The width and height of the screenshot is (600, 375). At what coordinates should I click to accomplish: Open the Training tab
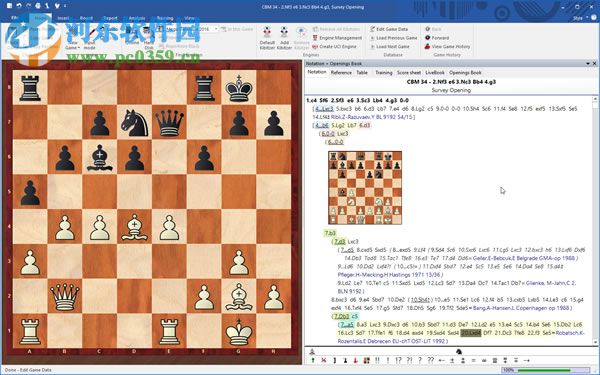point(383,72)
